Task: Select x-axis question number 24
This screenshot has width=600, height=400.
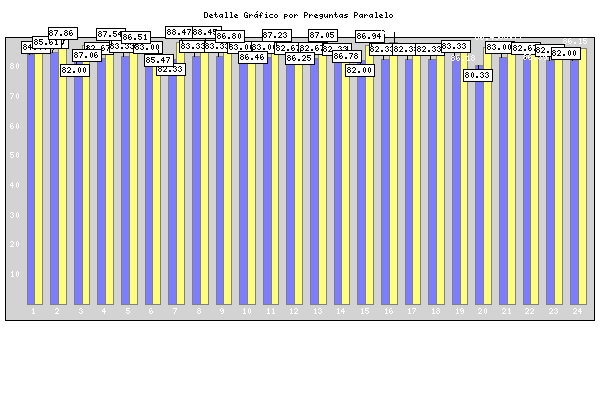Action: coord(577,311)
